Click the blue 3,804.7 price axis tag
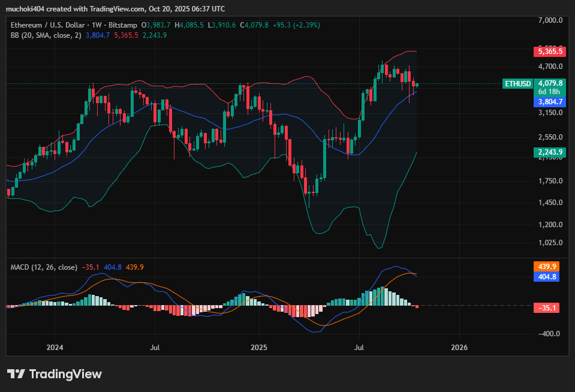Image resolution: width=575 pixels, height=392 pixels. point(550,102)
